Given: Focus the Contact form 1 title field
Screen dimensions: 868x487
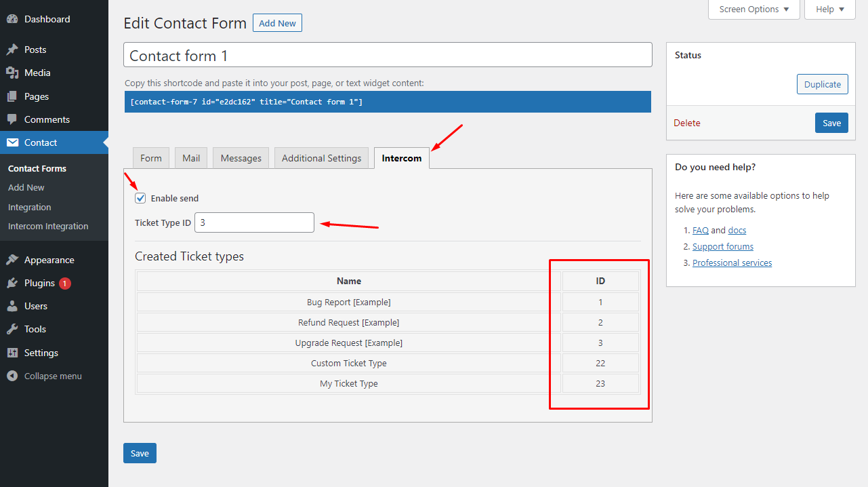Looking at the screenshot, I should point(388,55).
